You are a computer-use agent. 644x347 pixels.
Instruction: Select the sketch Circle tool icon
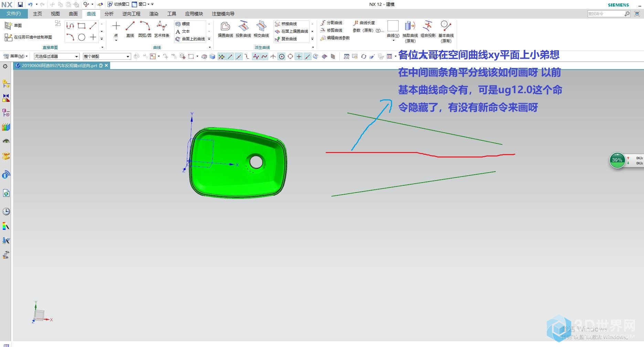[x=82, y=37]
